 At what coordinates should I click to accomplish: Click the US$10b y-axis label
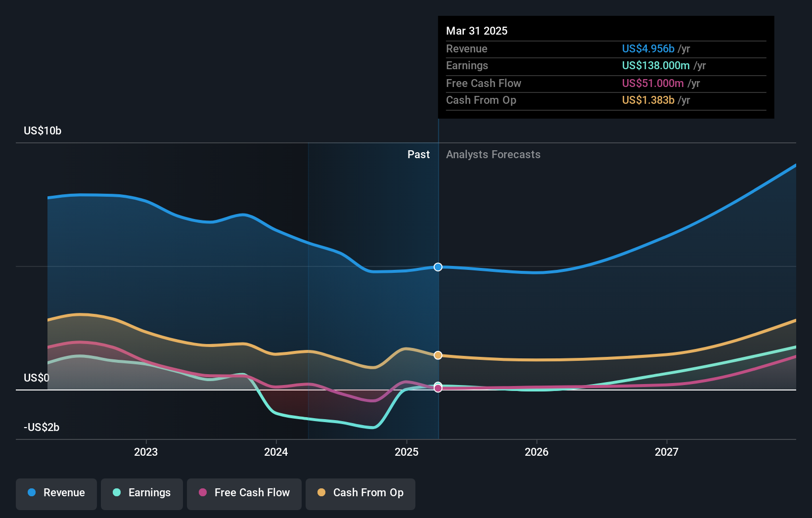coord(43,130)
